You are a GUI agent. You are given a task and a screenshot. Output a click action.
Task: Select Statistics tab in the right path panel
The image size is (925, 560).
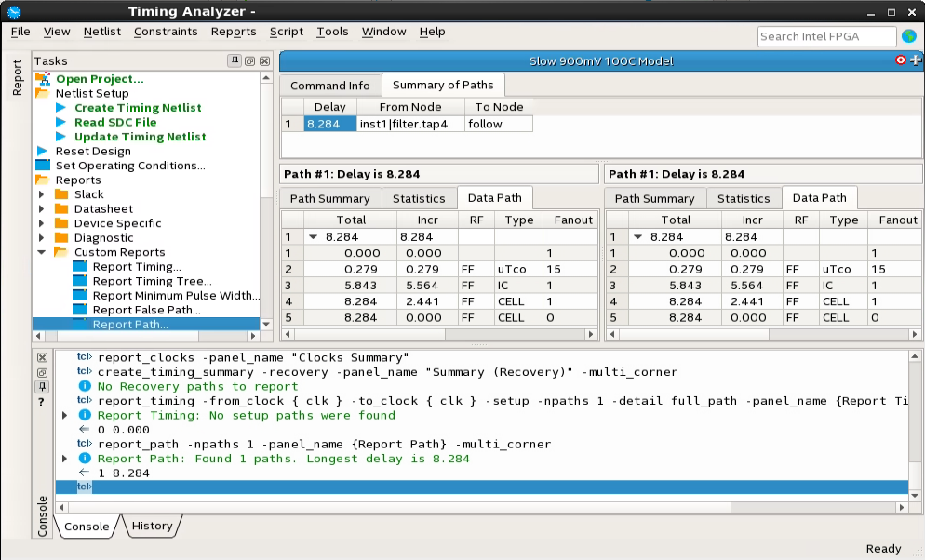click(743, 198)
